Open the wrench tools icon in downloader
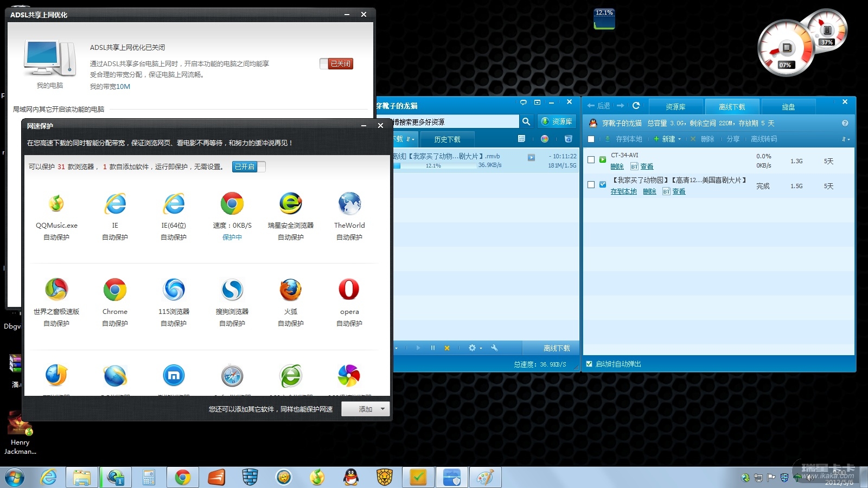Screen dimensions: 868x488 tap(494, 348)
